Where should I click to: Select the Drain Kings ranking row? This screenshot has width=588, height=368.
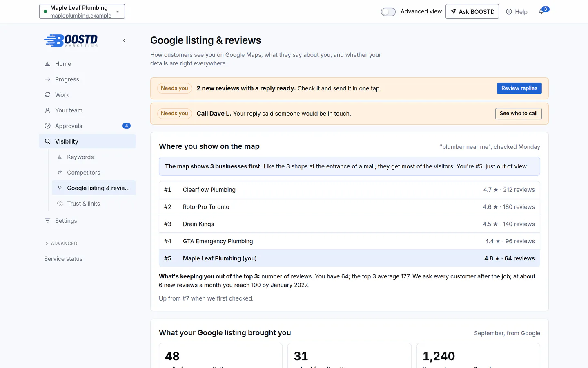(x=350, y=224)
